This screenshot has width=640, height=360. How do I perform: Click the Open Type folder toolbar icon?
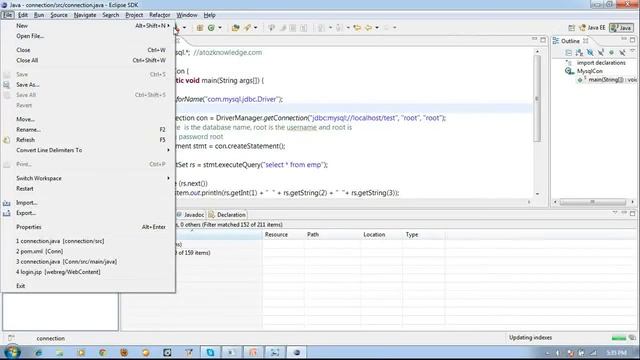click(236, 28)
